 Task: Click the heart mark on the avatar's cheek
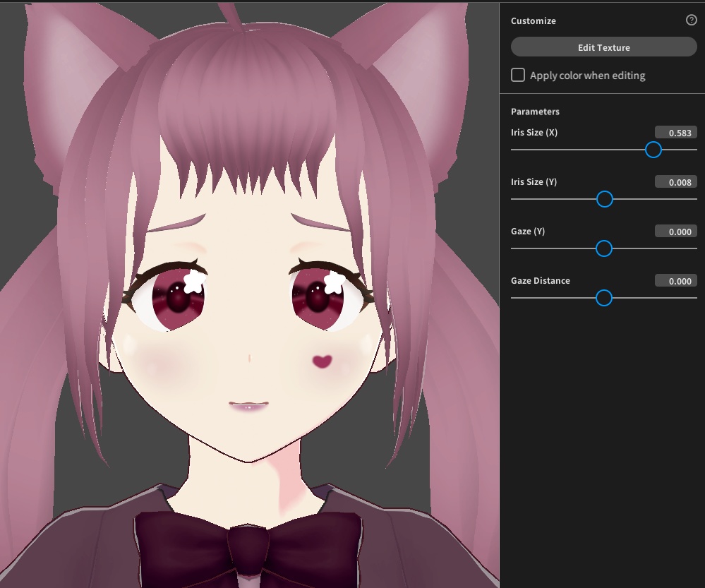321,361
